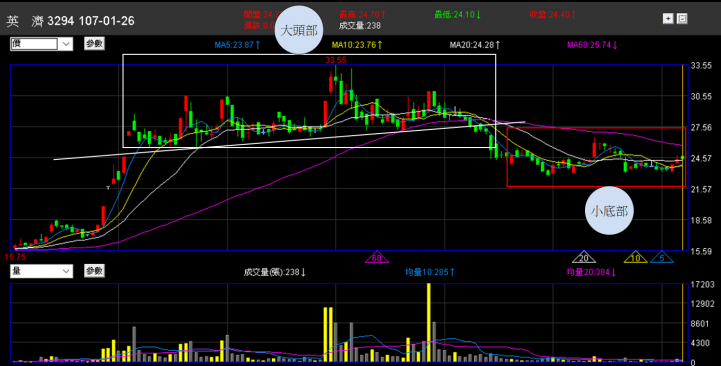Click the MA20:24.28 indicator label

[x=475, y=45]
